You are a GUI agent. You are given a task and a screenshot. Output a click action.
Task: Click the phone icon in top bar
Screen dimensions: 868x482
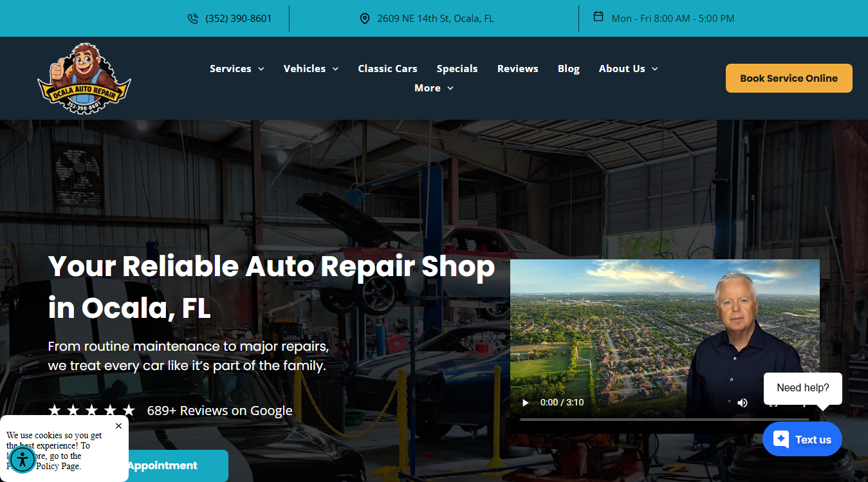(x=193, y=19)
